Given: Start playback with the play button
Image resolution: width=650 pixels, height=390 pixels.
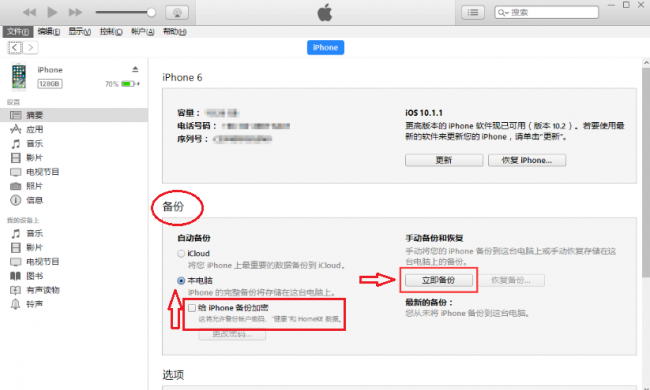Looking at the screenshot, I should coord(52,12).
